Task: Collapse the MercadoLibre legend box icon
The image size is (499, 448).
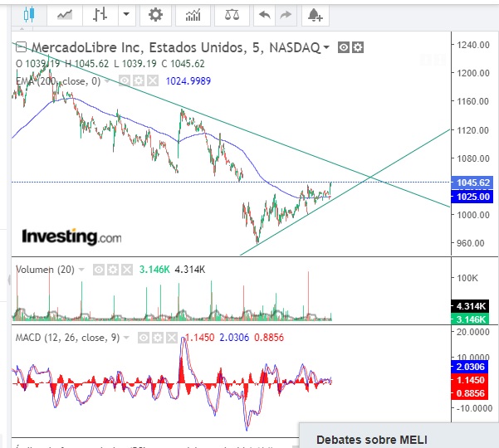Action: (21, 47)
